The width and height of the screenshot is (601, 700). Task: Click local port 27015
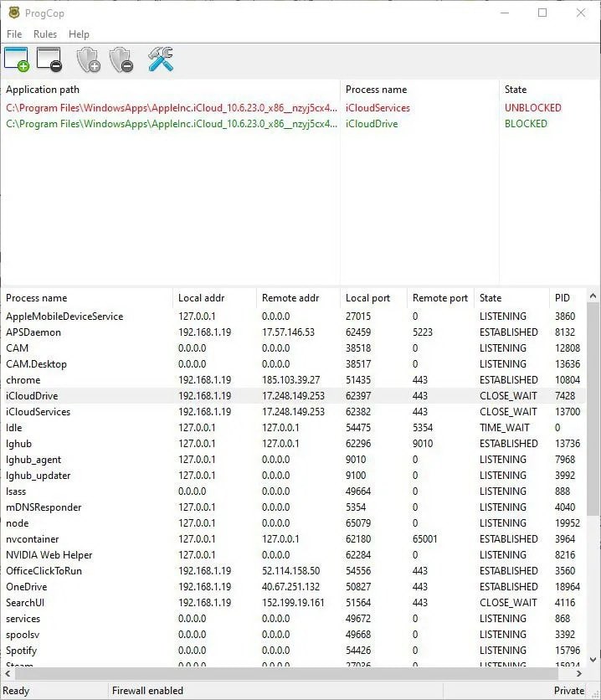pyautogui.click(x=358, y=317)
